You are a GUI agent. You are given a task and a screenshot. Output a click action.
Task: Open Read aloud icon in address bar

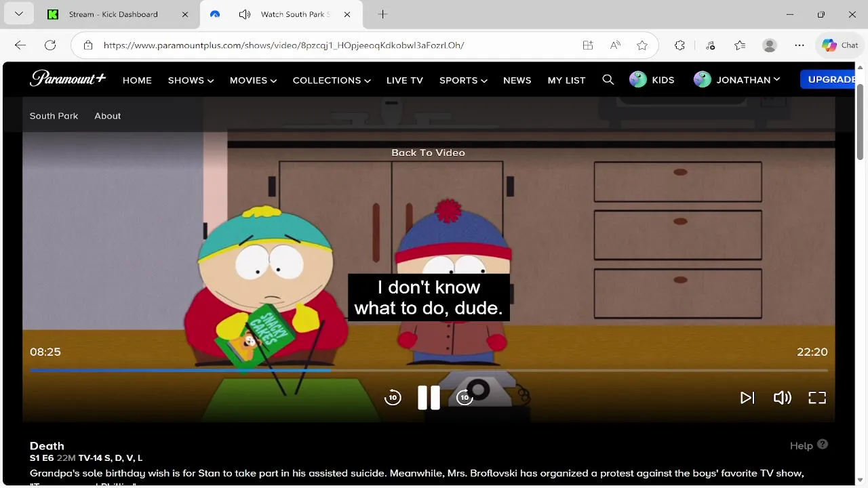[x=615, y=45]
